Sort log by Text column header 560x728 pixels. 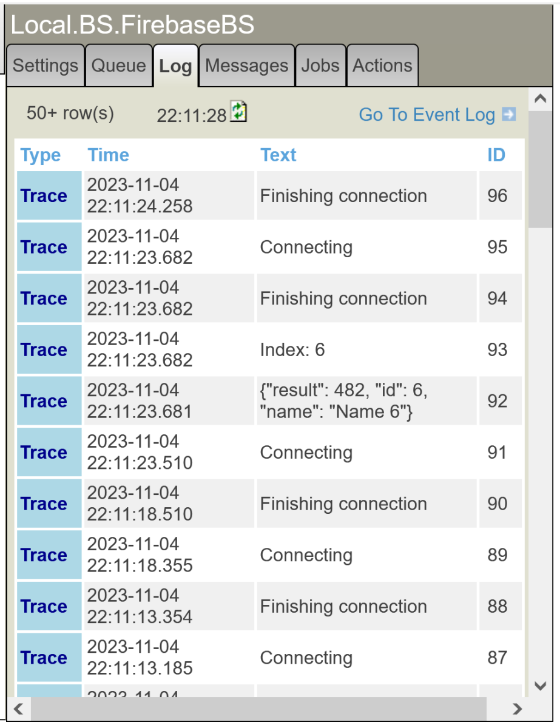[x=278, y=155]
